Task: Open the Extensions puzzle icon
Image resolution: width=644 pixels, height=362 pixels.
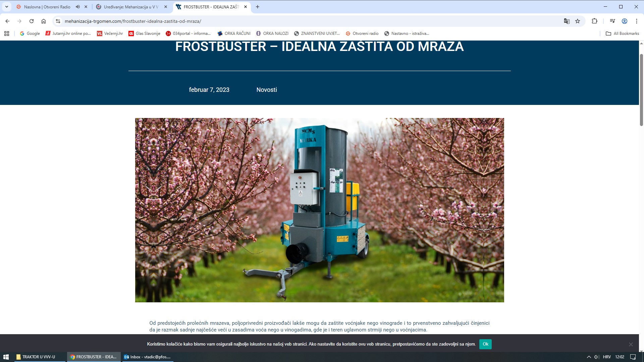Action: pos(594,21)
